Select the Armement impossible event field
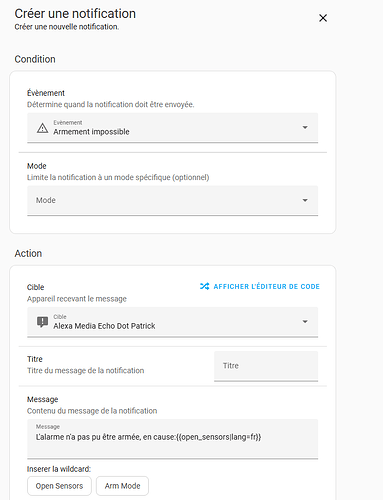The image size is (383, 500). point(172,128)
